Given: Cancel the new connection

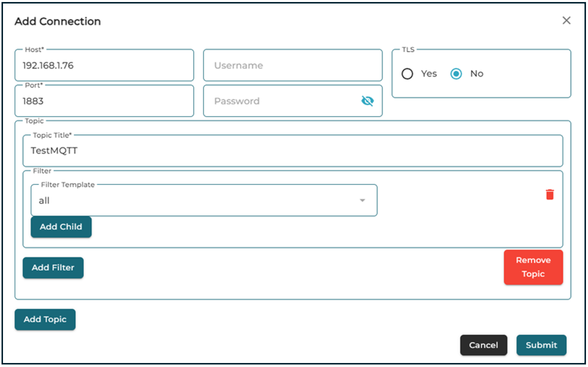Looking at the screenshot, I should point(483,345).
